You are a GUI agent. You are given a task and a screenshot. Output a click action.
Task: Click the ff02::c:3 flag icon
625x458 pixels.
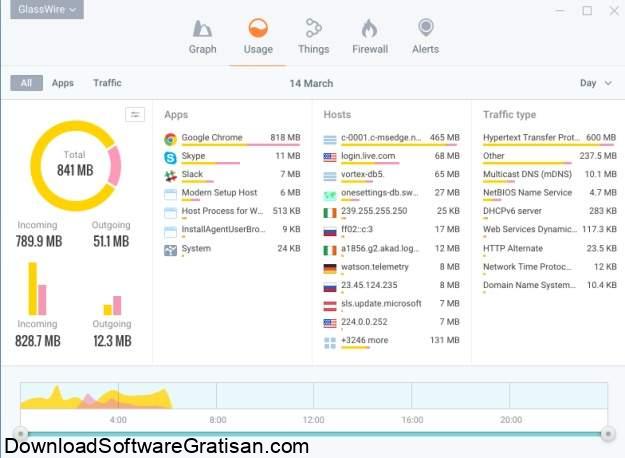point(330,232)
